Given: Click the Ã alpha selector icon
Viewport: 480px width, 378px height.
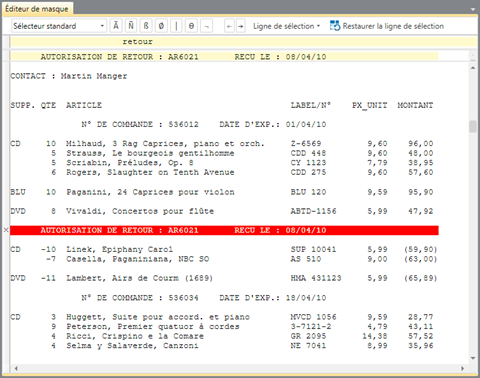Looking at the screenshot, I should (x=116, y=26).
